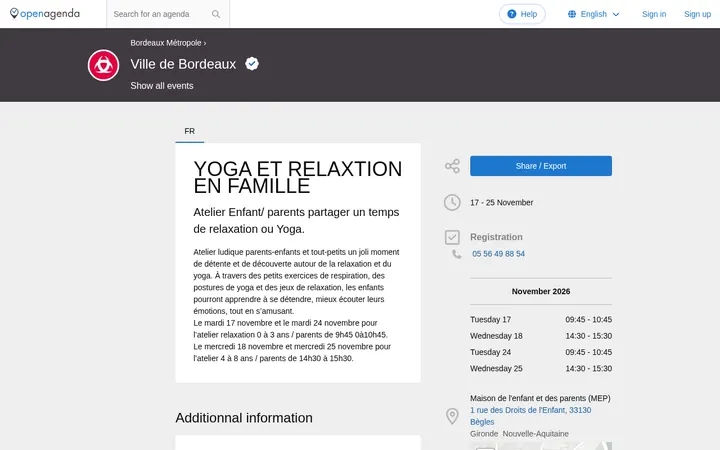Open the Ville de Bordeaux agenda title
This screenshot has width=720, height=450.
(x=183, y=64)
